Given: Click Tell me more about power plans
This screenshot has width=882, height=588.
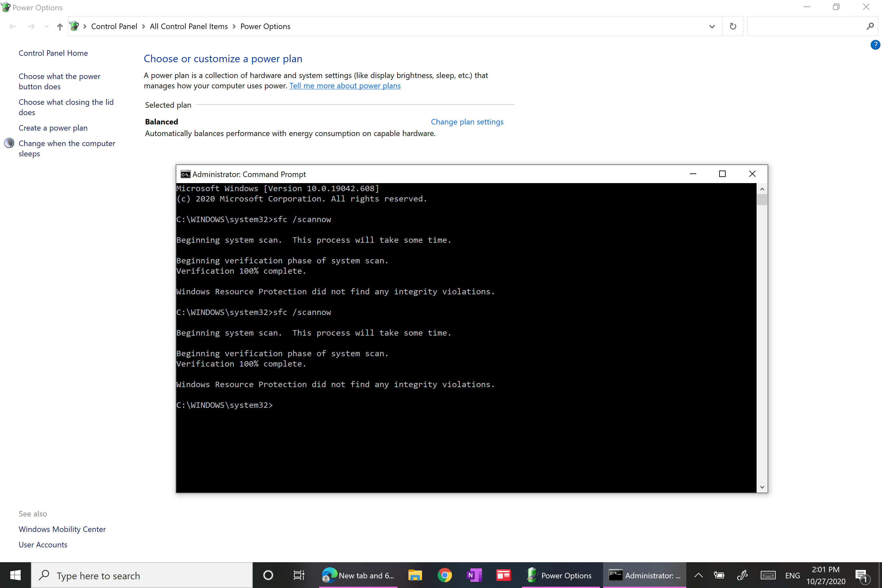Looking at the screenshot, I should point(345,86).
